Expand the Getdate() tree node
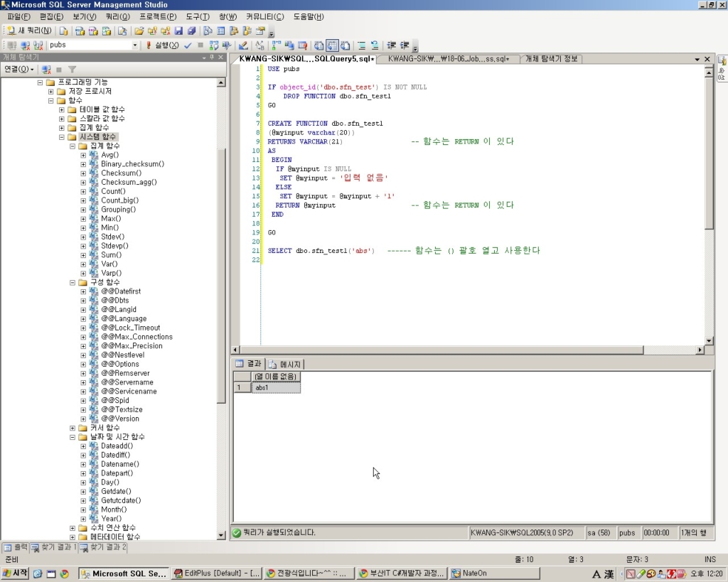This screenshot has height=582, width=728. (x=83, y=492)
